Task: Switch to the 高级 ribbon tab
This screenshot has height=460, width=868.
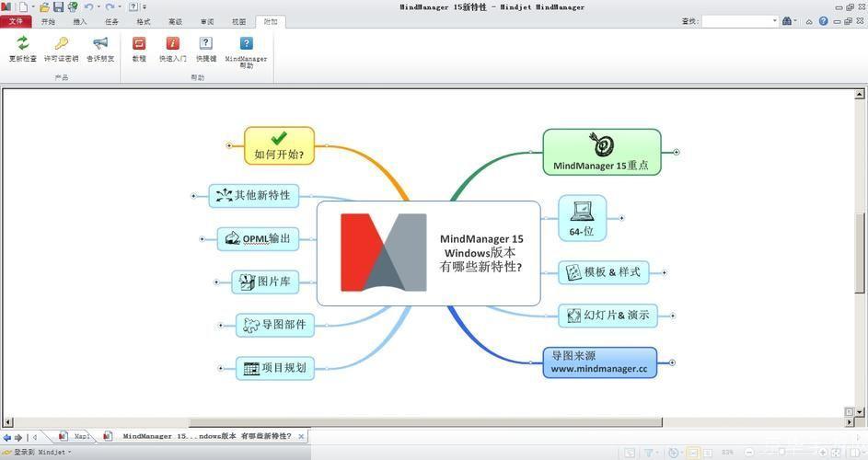Action: coord(176,21)
